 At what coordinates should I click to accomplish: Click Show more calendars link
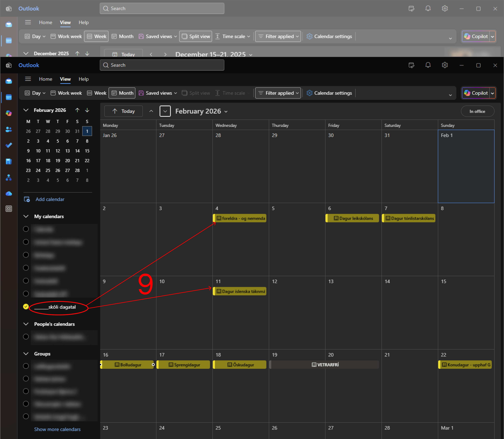click(57, 429)
